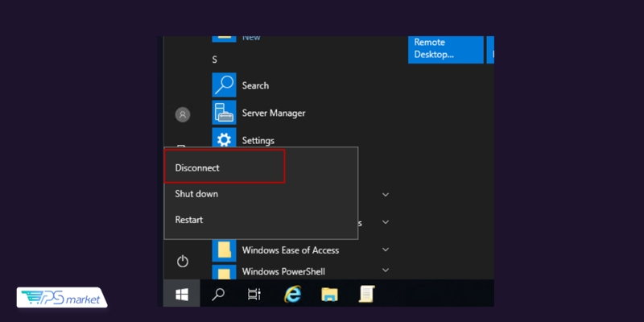Click the Power icon in Start sidebar

point(183,261)
